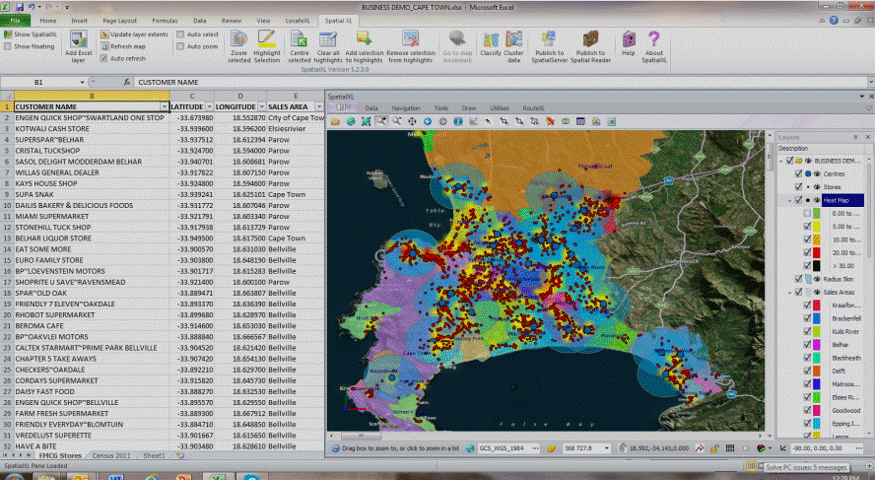The image size is (875, 480).
Task: Enable the Auto select checkbox
Action: [180, 34]
